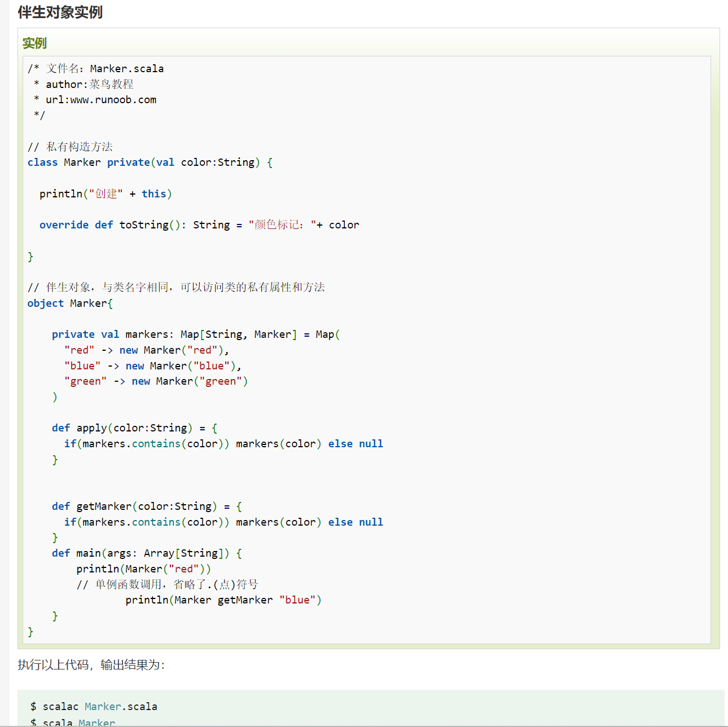Click the "green" -> new Marker("green") line
728x727 pixels.
point(156,381)
